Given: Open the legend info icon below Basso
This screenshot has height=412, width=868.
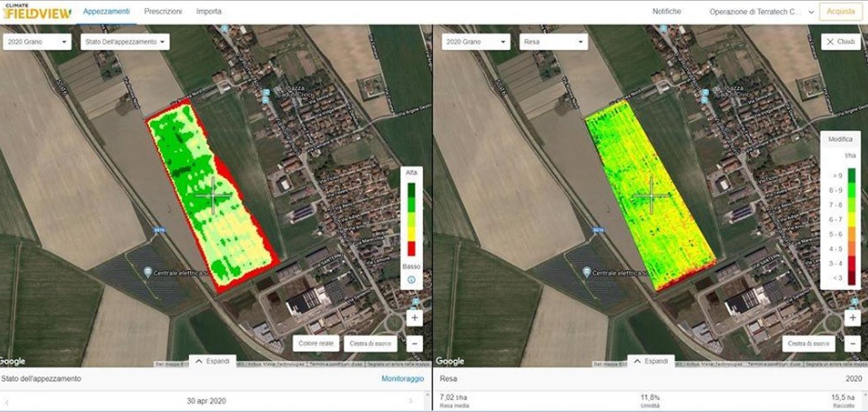Looking at the screenshot, I should 411,280.
